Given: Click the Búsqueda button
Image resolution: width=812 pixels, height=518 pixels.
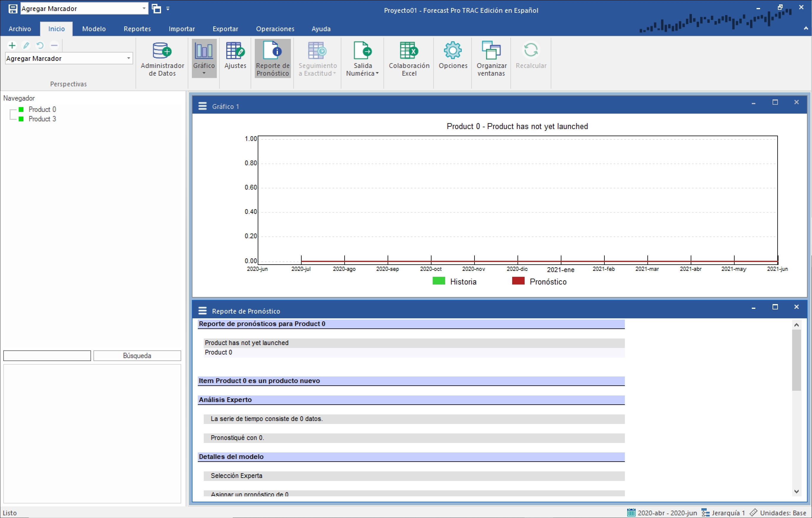Looking at the screenshot, I should [x=137, y=355].
